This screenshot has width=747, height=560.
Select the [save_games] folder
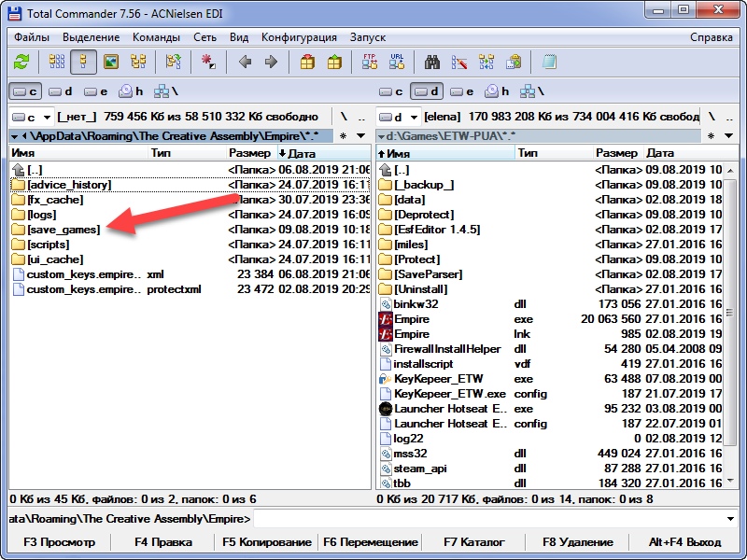coord(63,230)
